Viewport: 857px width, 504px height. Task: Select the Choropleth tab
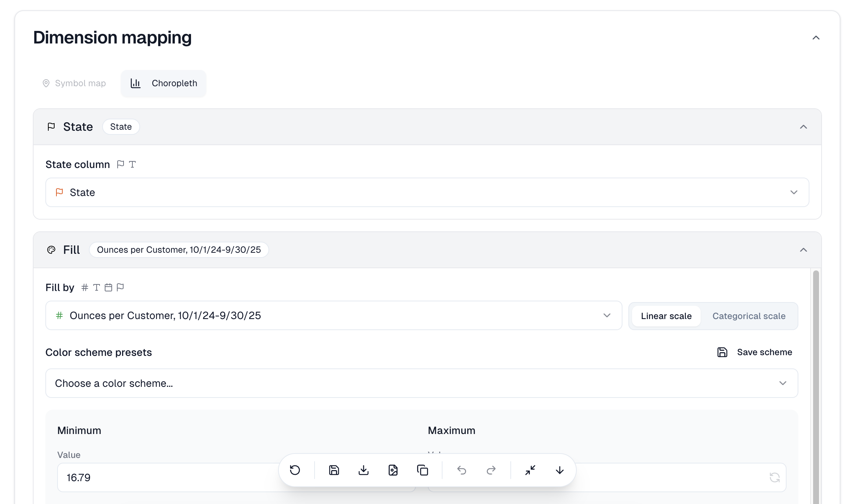click(x=164, y=83)
